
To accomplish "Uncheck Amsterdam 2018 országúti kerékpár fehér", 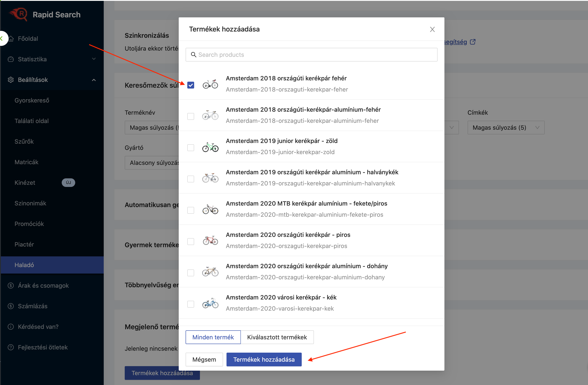I will tap(190, 85).
